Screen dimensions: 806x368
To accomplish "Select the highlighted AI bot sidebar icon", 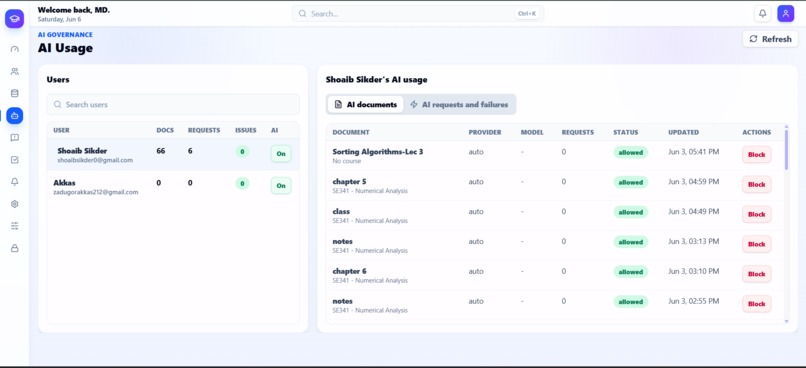I will pos(14,116).
